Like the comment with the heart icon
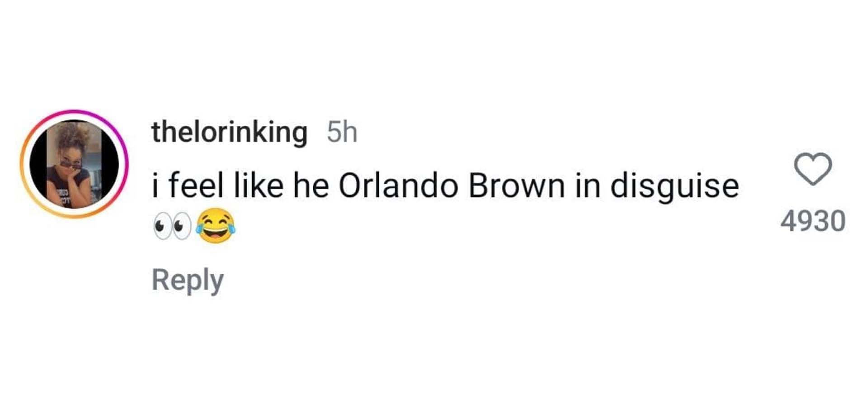 813,169
